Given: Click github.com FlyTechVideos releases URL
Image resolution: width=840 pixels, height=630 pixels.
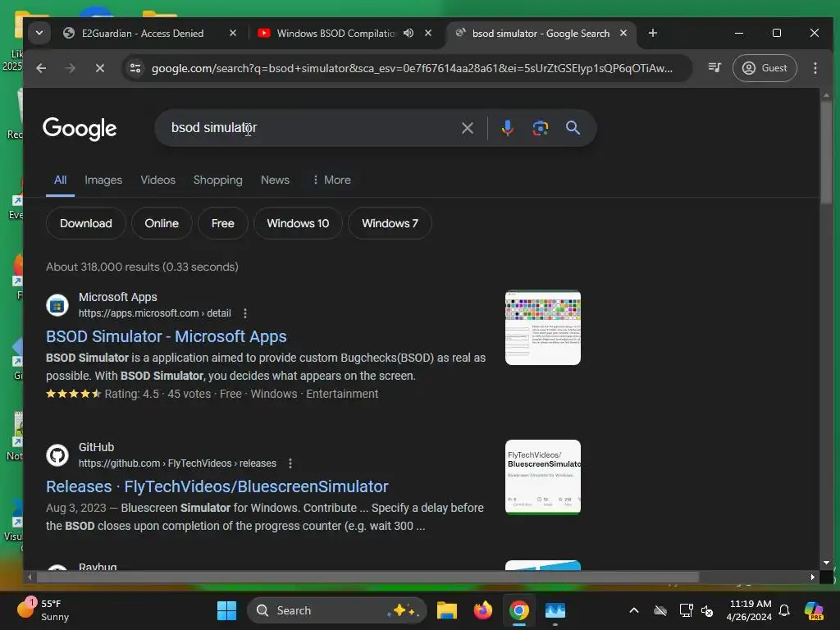Looking at the screenshot, I should 177,463.
